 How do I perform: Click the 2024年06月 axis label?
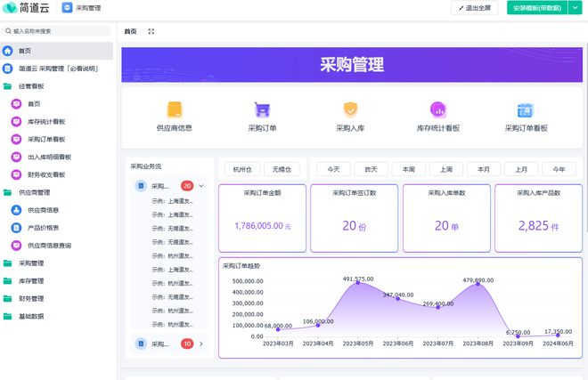coord(558,344)
